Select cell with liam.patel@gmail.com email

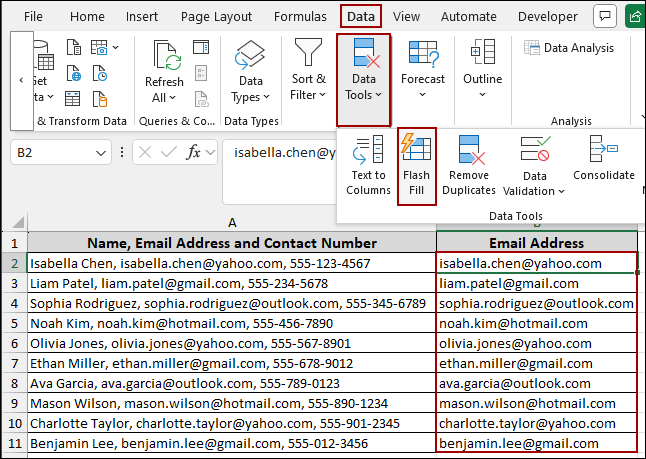[536, 283]
